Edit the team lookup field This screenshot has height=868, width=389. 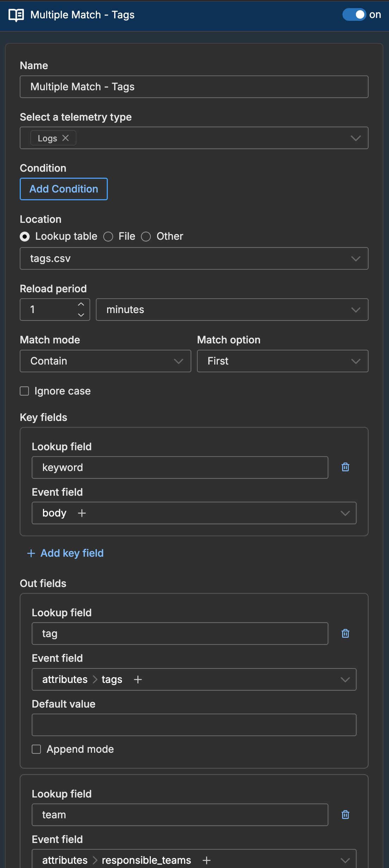tap(180, 815)
